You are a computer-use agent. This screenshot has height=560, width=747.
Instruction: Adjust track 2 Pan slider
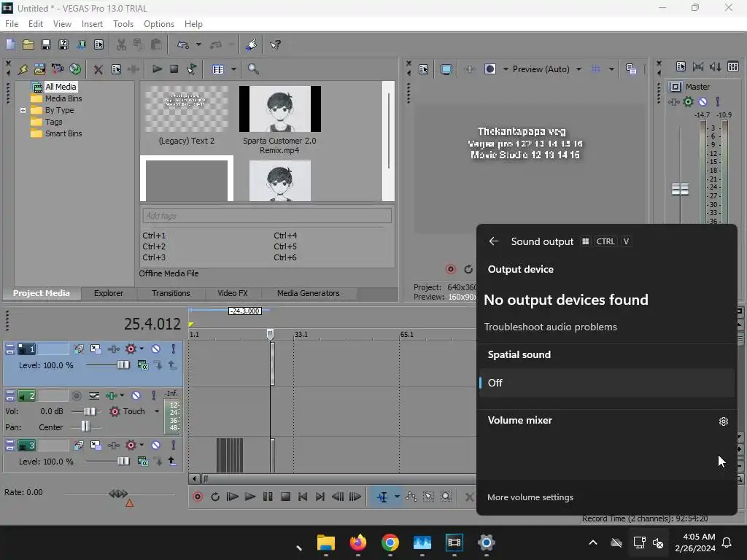point(85,427)
